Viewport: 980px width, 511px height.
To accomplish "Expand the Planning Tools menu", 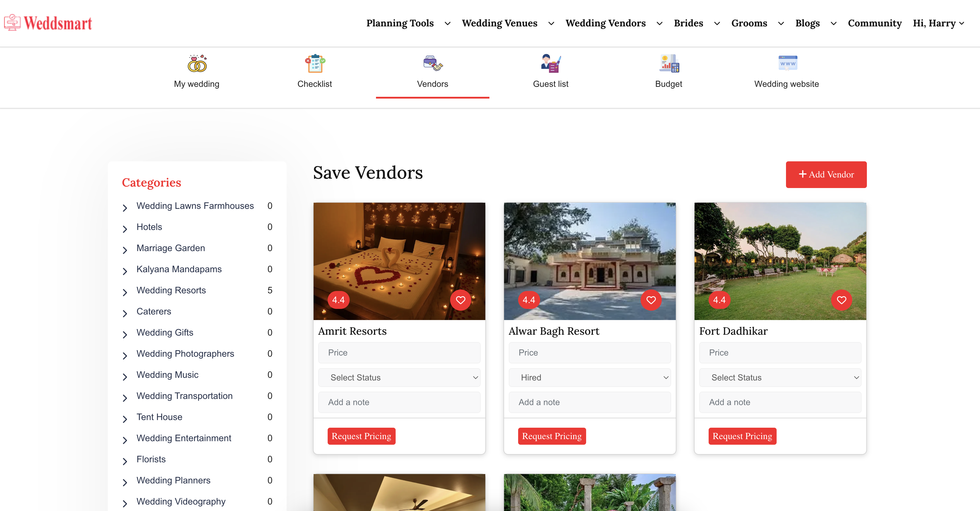I will (408, 23).
